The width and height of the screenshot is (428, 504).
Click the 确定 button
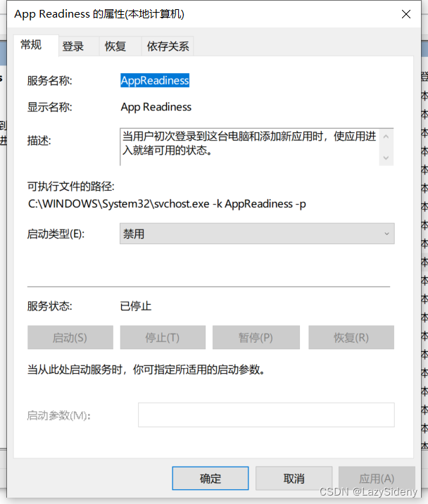[x=210, y=478]
